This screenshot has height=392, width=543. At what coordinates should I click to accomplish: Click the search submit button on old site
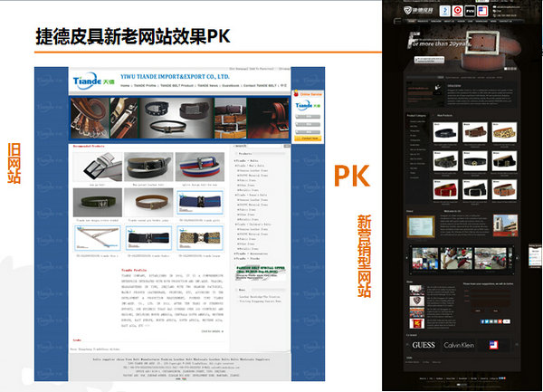[287, 147]
